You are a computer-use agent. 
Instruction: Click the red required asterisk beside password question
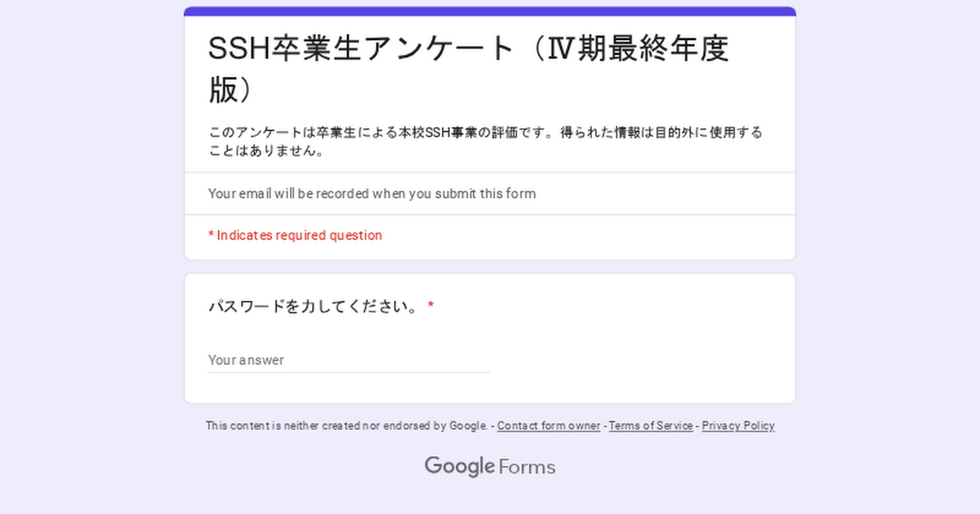click(430, 307)
